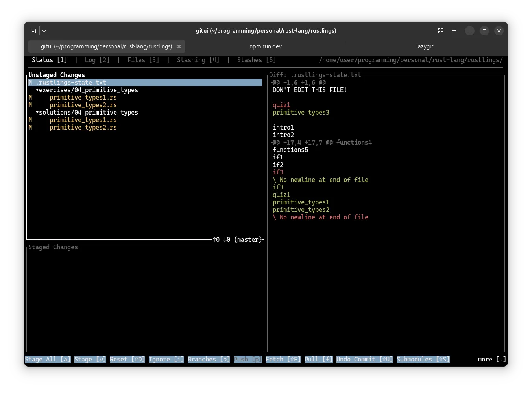This screenshot has height=393, width=532.
Task: Click the Ignore [i] command
Action: tap(166, 360)
